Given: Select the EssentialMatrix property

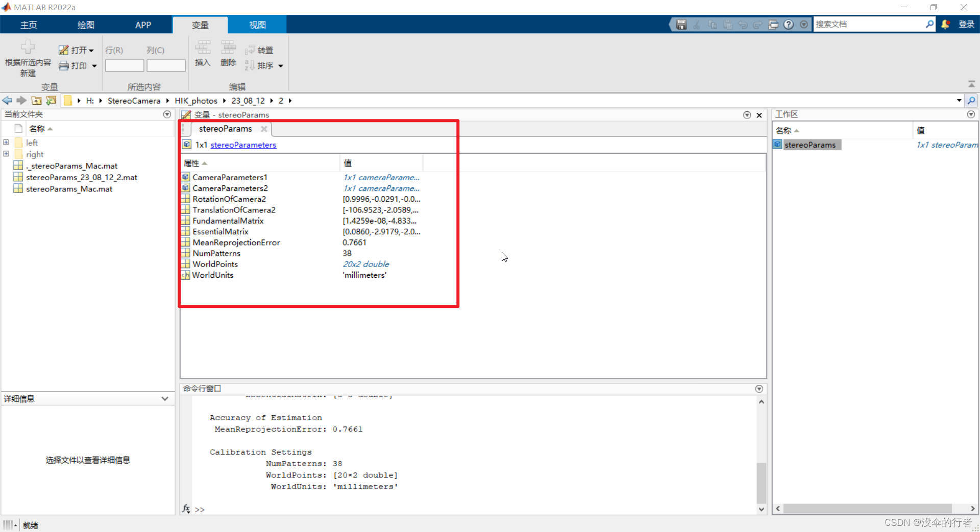Looking at the screenshot, I should click(x=220, y=231).
